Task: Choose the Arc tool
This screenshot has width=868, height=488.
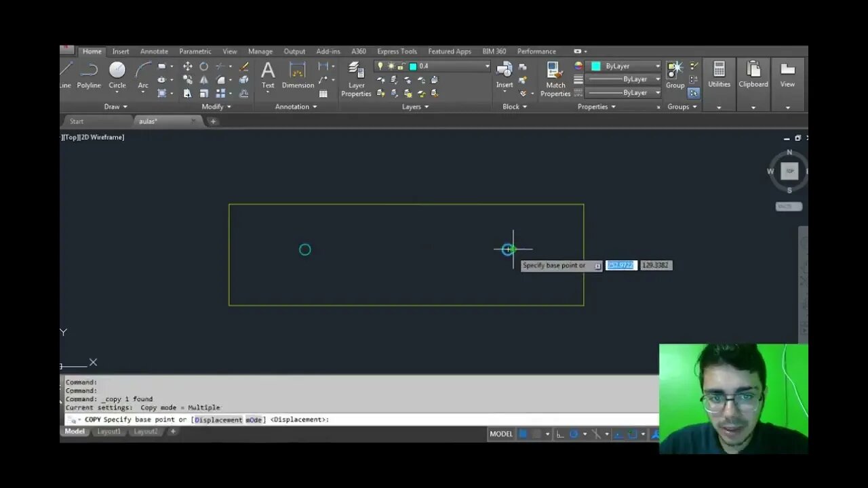Action: point(143,75)
